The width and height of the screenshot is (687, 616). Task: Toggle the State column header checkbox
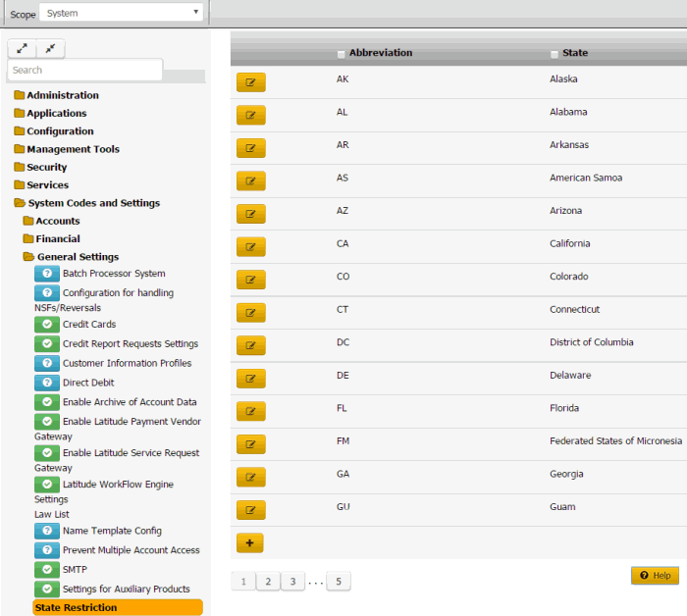[x=555, y=54]
